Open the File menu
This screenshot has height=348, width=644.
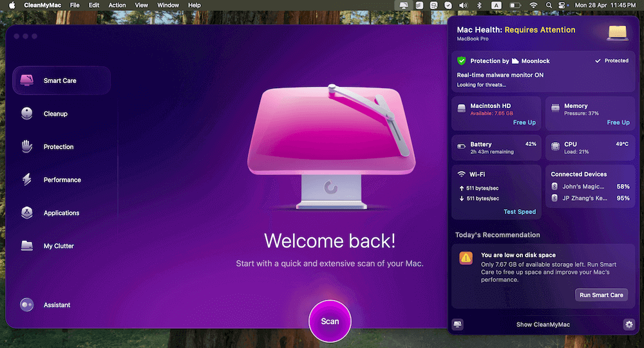coord(75,5)
